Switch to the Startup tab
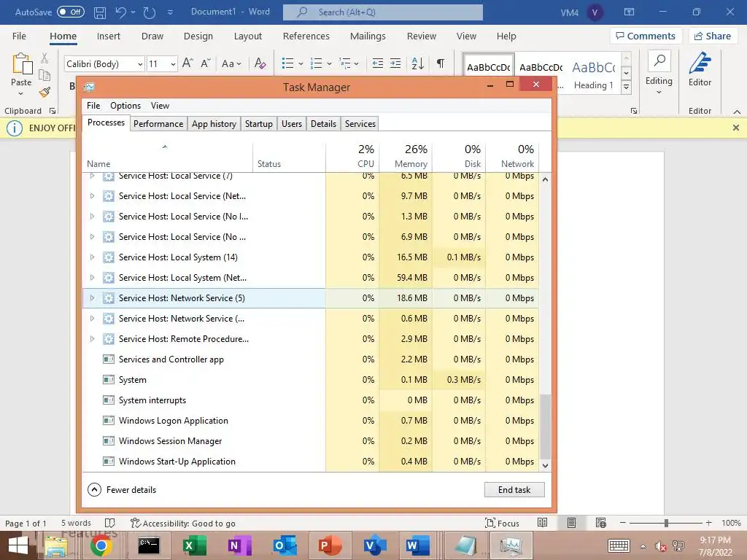 259,124
